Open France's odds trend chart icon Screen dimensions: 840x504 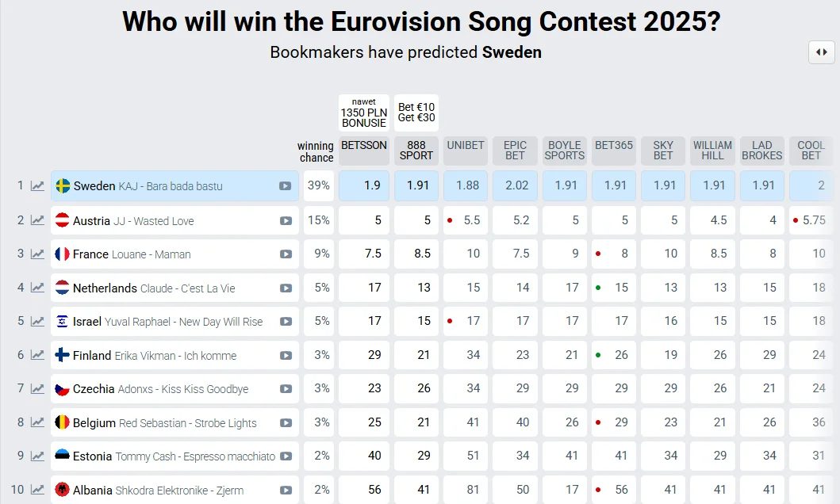(x=37, y=254)
